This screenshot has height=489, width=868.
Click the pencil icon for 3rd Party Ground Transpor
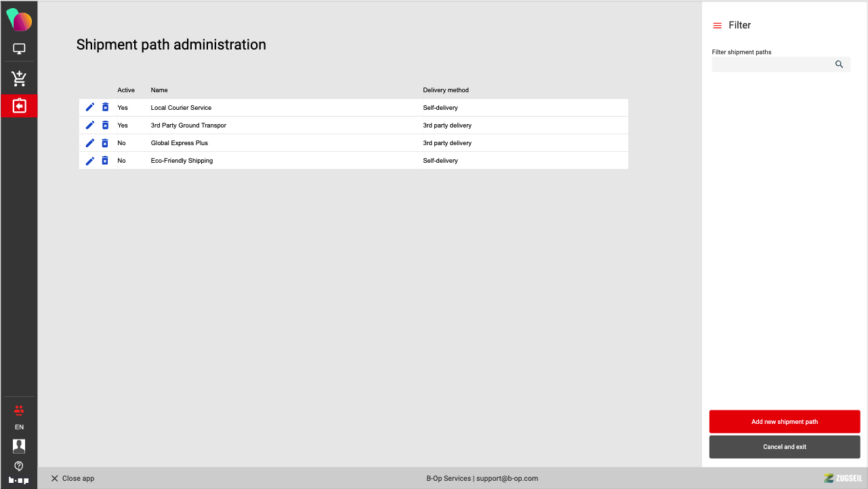pyautogui.click(x=90, y=125)
